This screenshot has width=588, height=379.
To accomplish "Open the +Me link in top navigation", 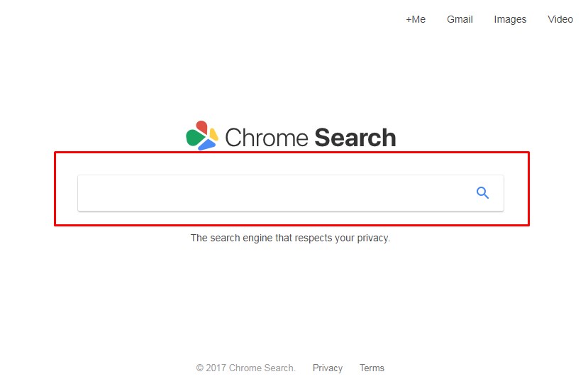I will click(x=416, y=19).
